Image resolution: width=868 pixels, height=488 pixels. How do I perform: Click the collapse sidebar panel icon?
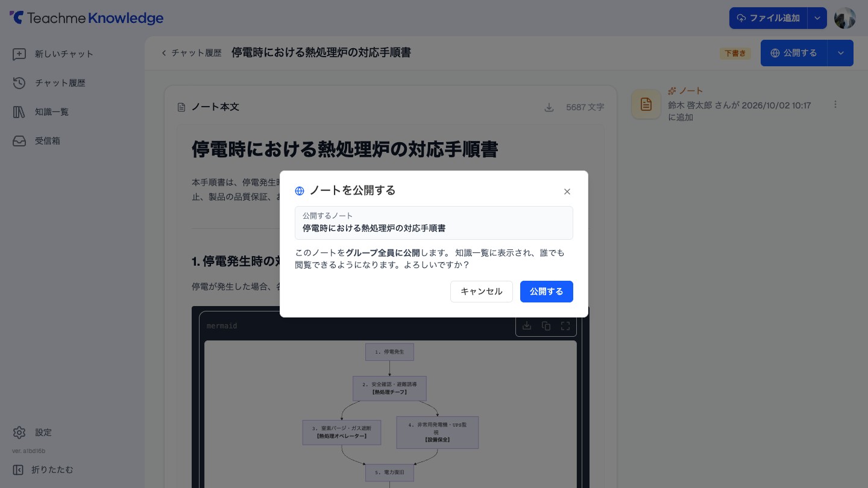[x=19, y=469]
